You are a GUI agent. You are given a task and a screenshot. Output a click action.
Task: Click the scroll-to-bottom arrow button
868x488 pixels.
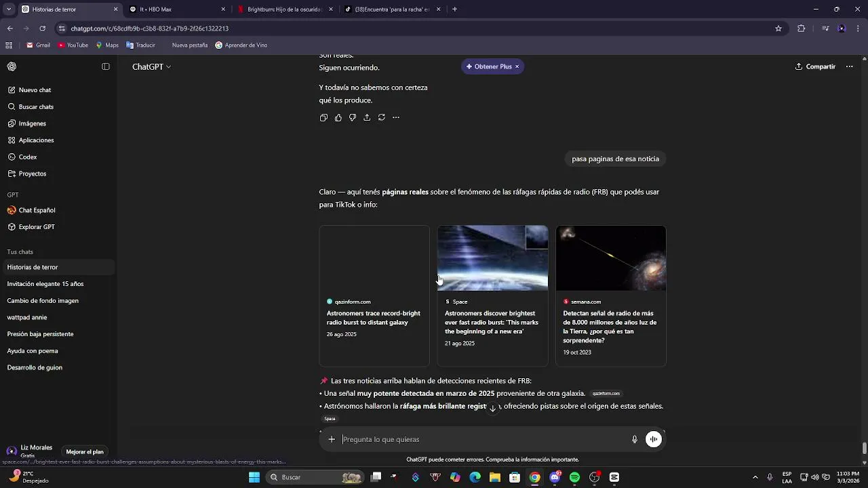pos(493,408)
